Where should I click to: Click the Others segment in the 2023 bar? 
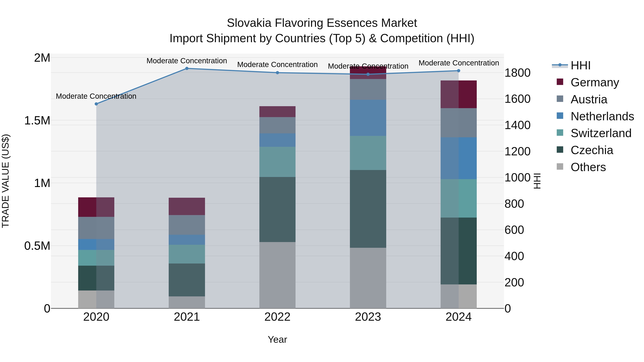click(368, 278)
